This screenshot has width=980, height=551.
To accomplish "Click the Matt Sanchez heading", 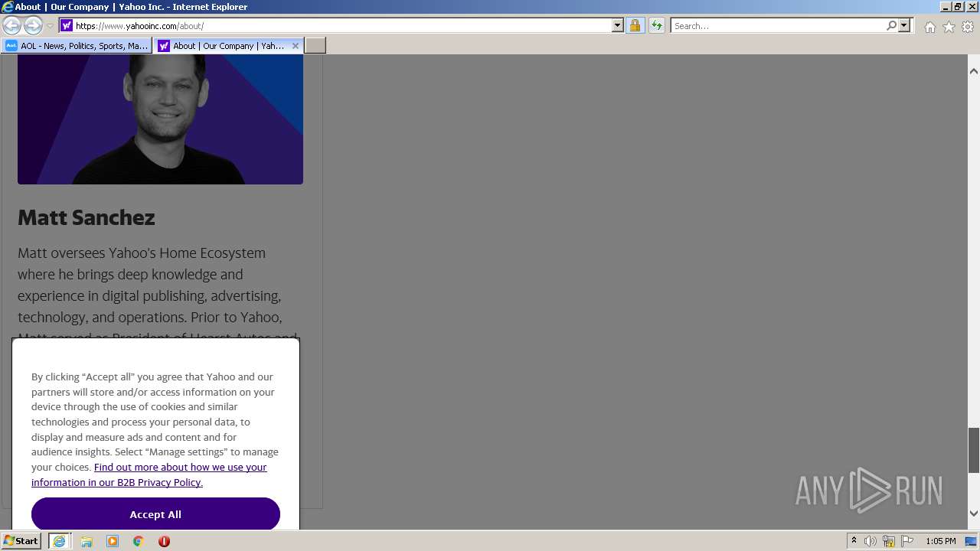I will click(87, 217).
